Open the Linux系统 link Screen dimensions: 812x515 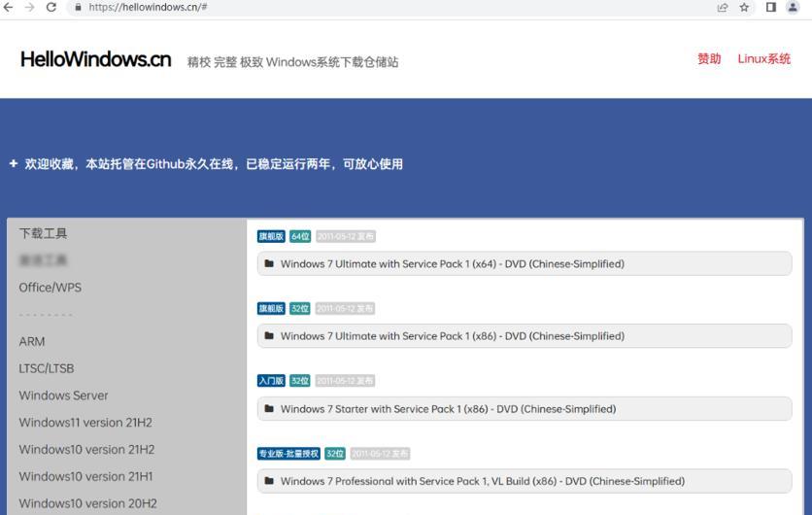(x=763, y=59)
